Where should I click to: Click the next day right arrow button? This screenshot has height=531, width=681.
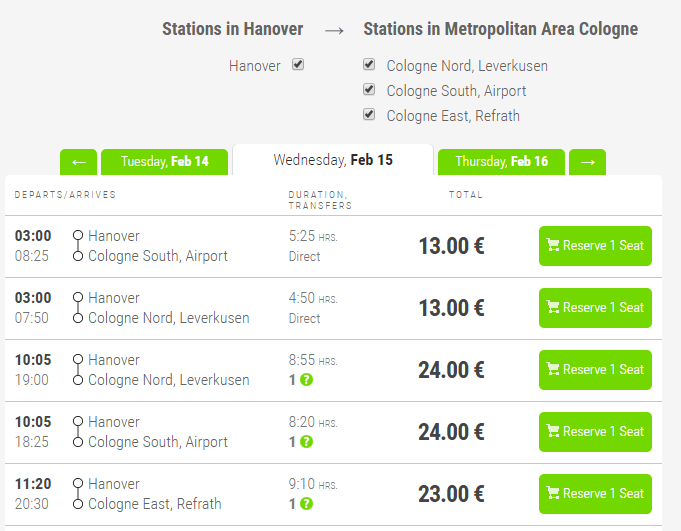(587, 162)
